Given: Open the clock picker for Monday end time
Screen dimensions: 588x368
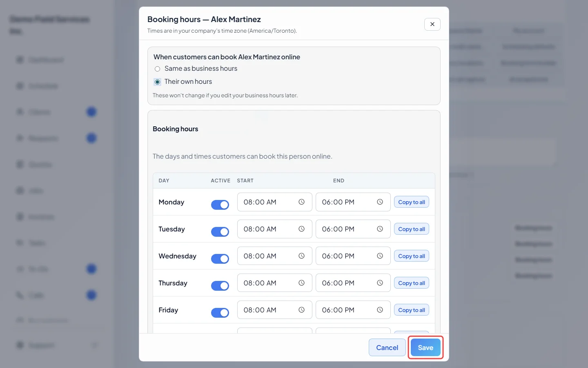Looking at the screenshot, I should tap(380, 202).
